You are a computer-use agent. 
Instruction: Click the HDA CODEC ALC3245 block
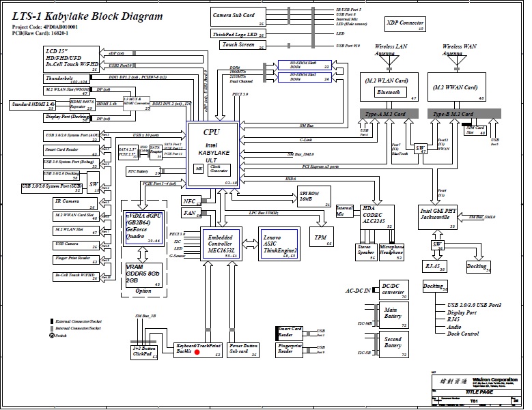coord(377,217)
